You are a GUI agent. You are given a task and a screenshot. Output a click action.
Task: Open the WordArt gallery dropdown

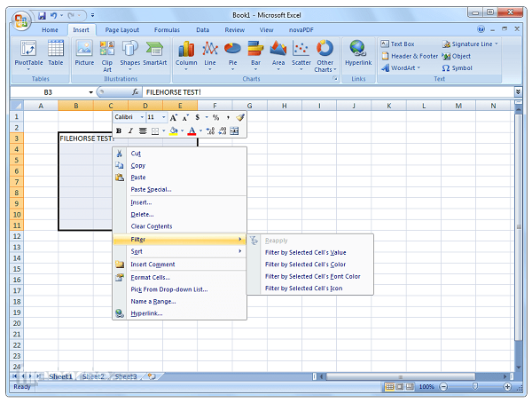click(419, 67)
